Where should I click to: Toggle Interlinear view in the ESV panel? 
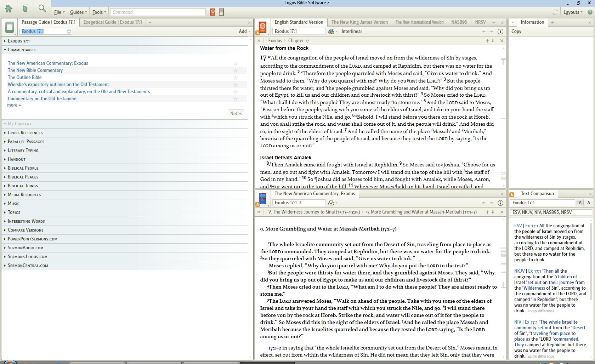(352, 32)
